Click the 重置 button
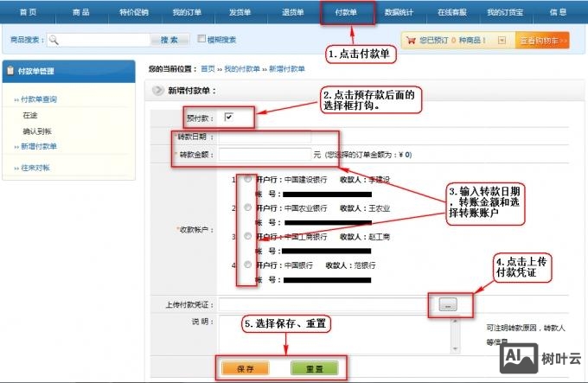The image size is (588, 383). tap(314, 368)
